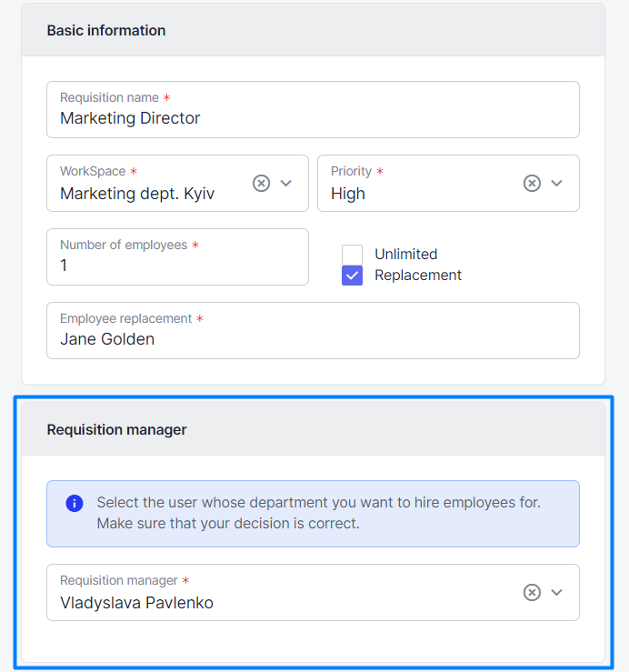Click the department selection info notice text

click(319, 513)
